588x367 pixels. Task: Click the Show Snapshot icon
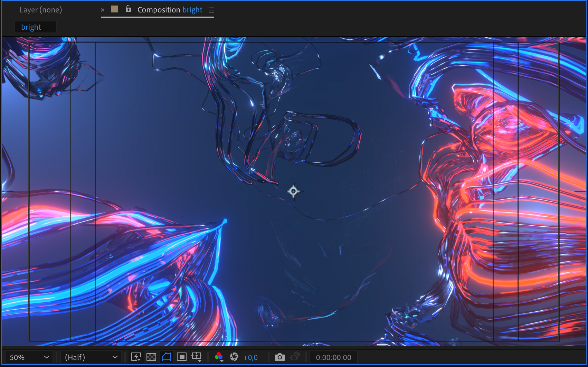[x=295, y=357]
